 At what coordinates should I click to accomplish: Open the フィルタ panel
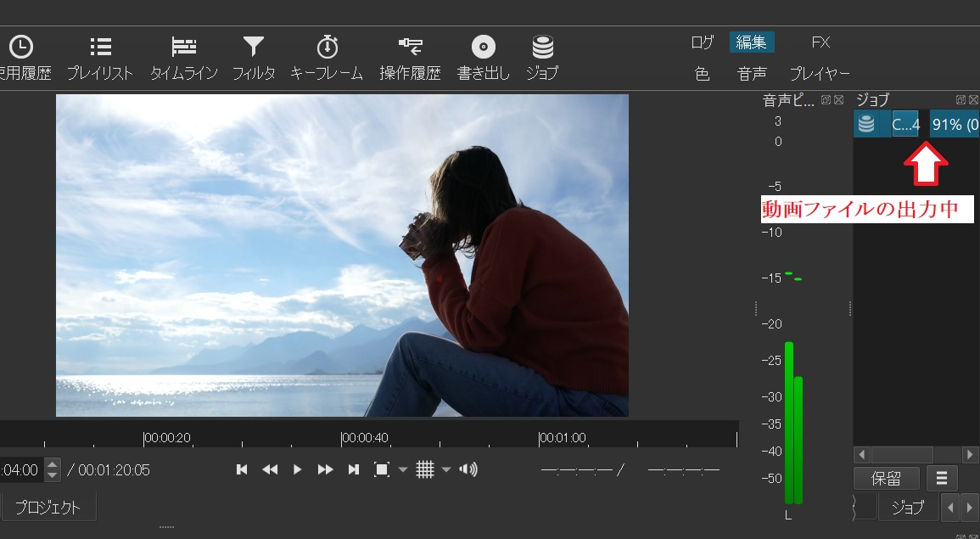coord(254,59)
